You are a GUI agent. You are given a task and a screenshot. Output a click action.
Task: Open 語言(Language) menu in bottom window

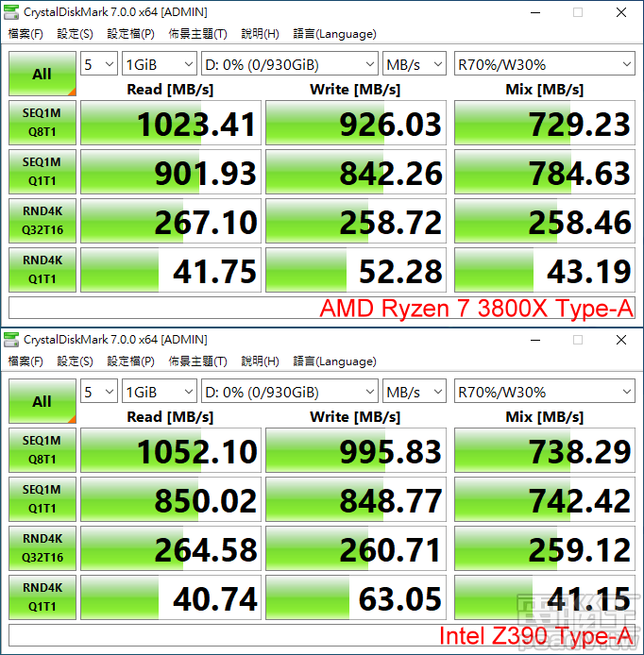click(x=334, y=361)
